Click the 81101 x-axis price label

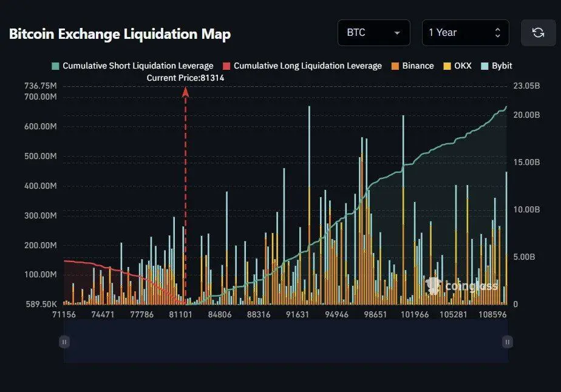tap(180, 314)
